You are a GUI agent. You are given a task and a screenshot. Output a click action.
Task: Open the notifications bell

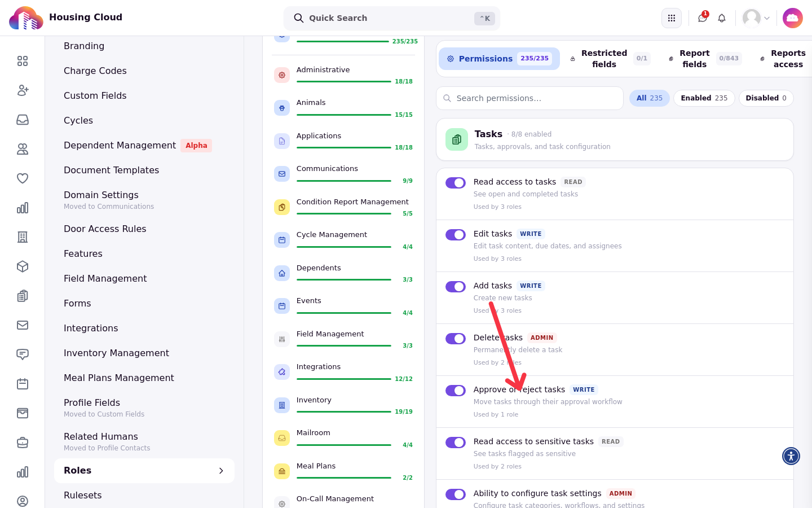pyautogui.click(x=722, y=18)
